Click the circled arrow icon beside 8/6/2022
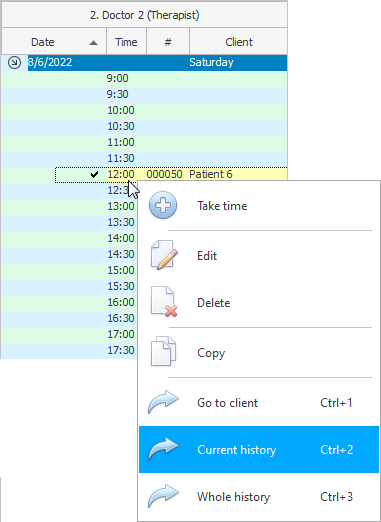Viewport: 381px width, 522px height. [14, 62]
